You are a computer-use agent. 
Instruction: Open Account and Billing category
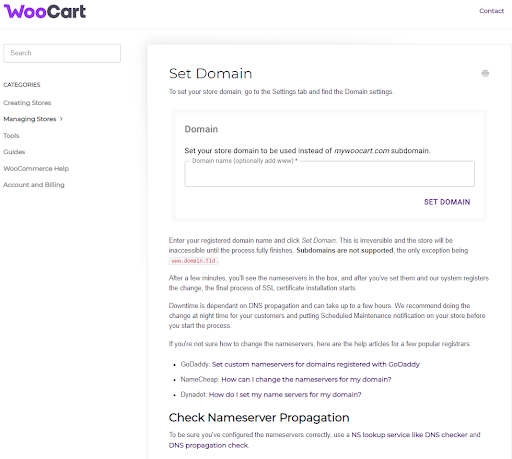pyautogui.click(x=34, y=185)
